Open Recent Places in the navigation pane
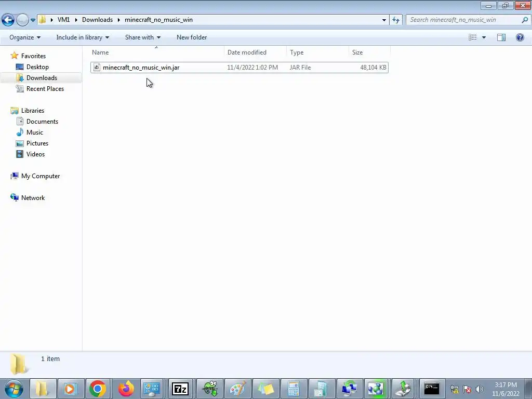This screenshot has width=532, height=399. (x=45, y=88)
